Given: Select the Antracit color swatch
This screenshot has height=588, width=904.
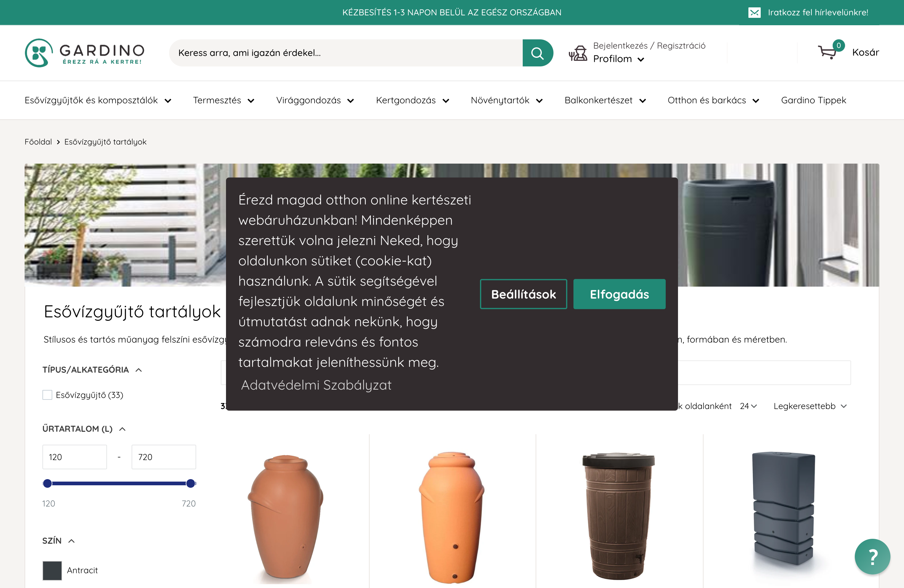Looking at the screenshot, I should [52, 570].
